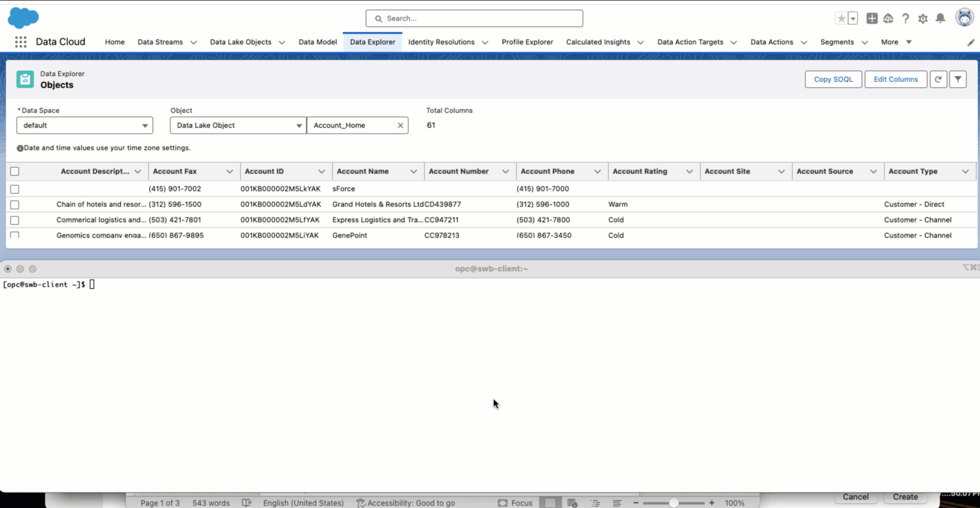Switch to Print Layout view icon
Viewport: 980px width, 508px height.
550,502
